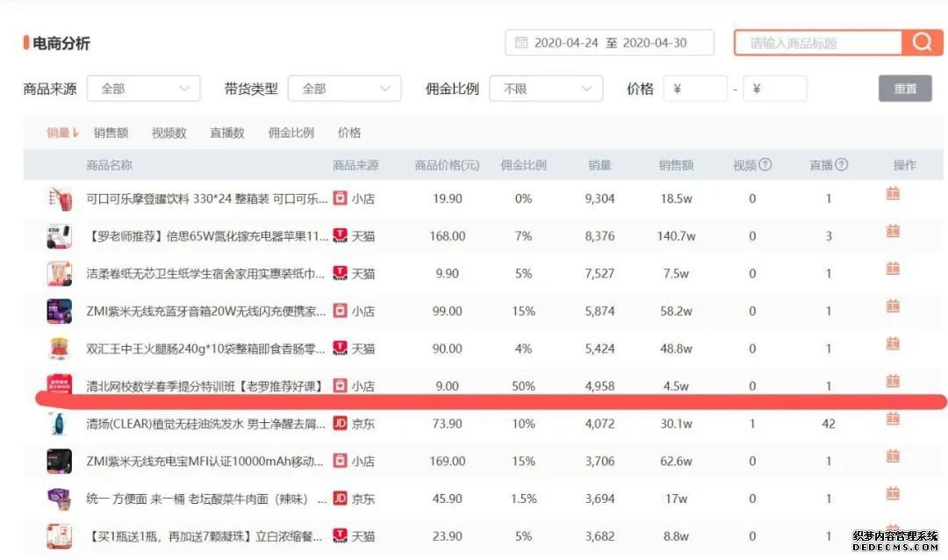Screen dimensions: 948x560
Task: Open product link 洁柔卷纸无芯卫生纸
Action: point(205,273)
